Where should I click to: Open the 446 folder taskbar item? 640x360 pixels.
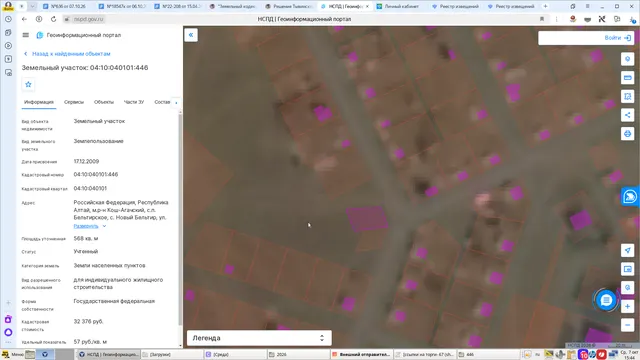pyautogui.click(x=488, y=354)
